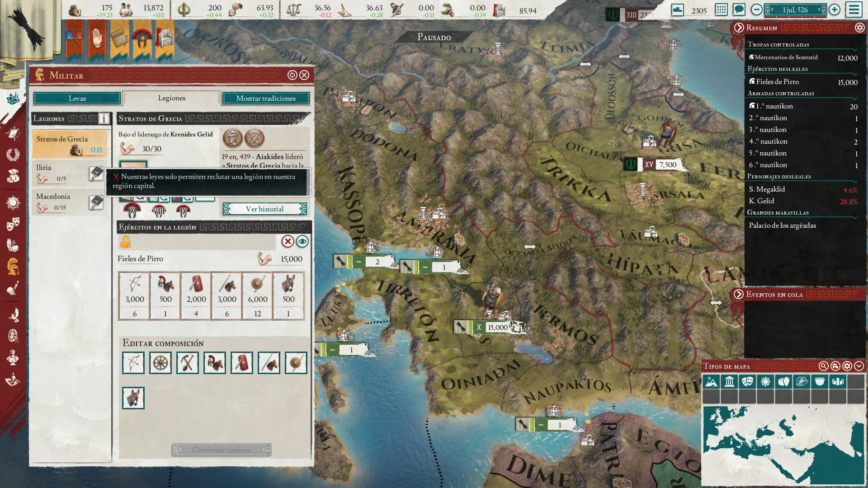This screenshot has height=488, width=868.
Task: Remove army with red X button
Action: (x=288, y=241)
